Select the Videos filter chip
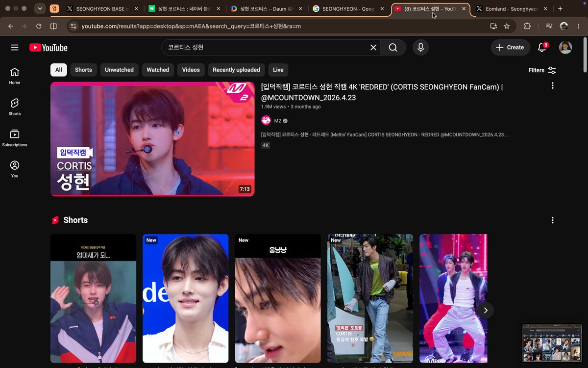Screen dimensions: 588x368 (191, 70)
